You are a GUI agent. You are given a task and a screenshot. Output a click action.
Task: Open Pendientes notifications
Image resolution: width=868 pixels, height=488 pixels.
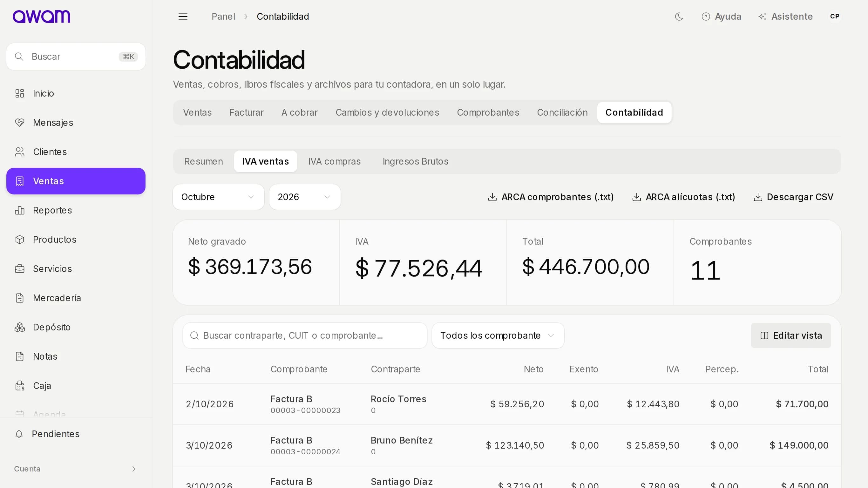76,434
